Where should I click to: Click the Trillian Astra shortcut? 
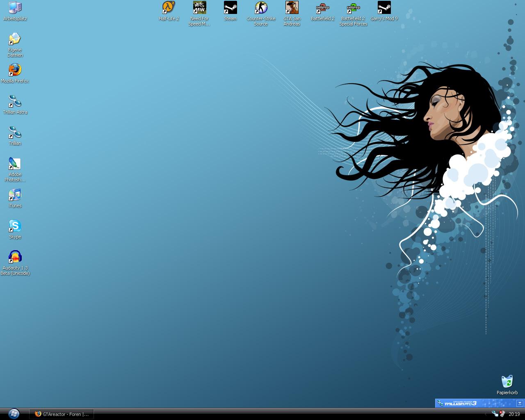pos(15,101)
